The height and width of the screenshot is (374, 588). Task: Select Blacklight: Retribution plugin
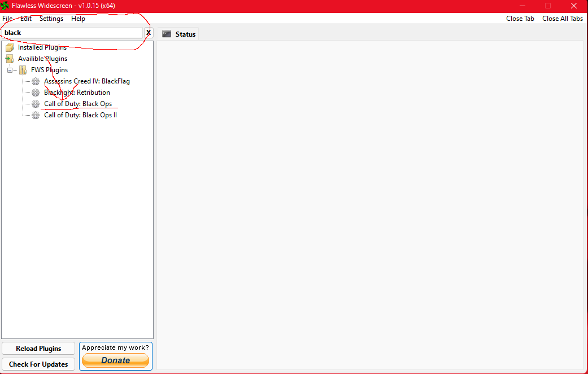[77, 93]
